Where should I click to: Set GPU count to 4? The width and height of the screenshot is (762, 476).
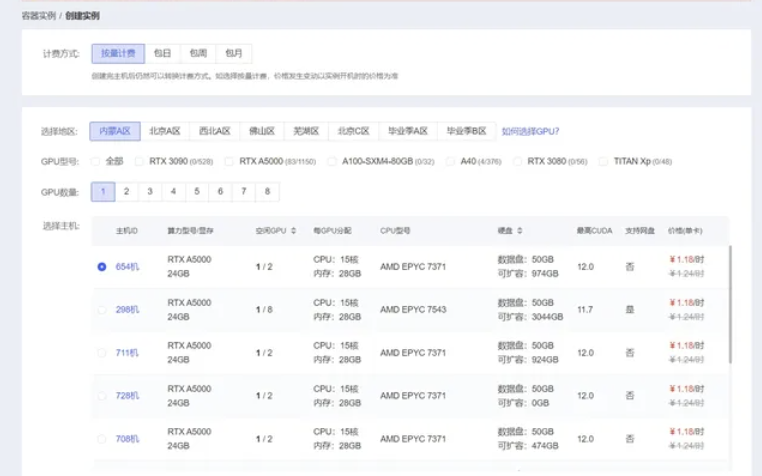point(172,191)
